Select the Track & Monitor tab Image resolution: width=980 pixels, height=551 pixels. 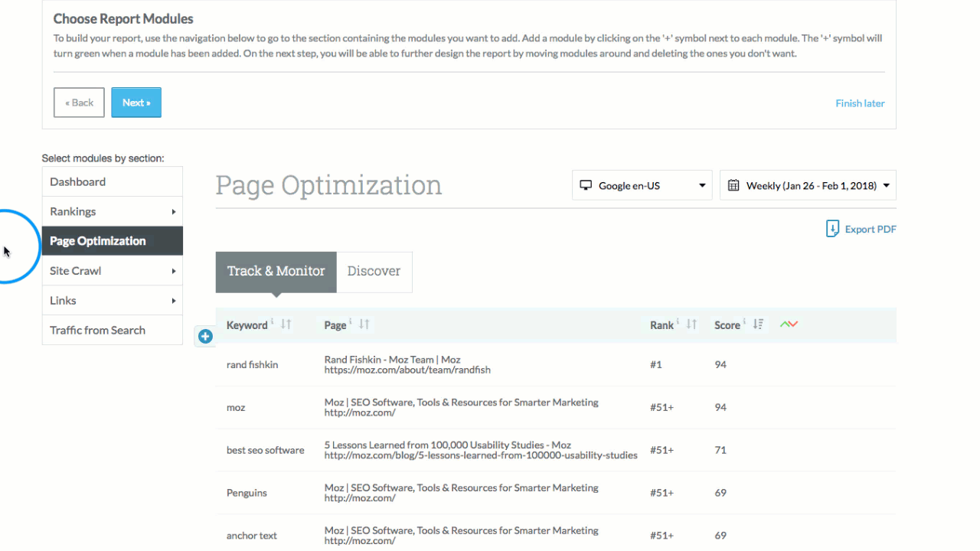tap(276, 272)
